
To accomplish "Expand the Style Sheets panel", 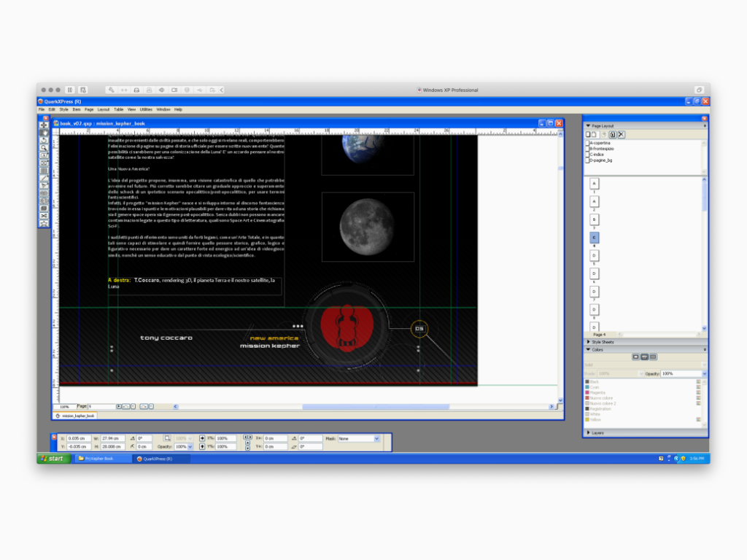I will pyautogui.click(x=589, y=342).
